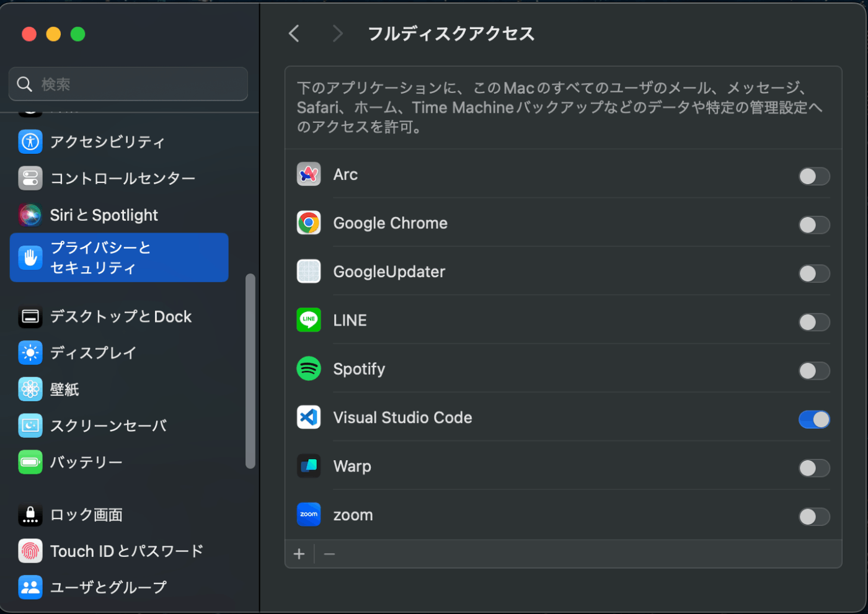The width and height of the screenshot is (868, 614).
Task: Open バッテリー settings
Action: (119, 462)
